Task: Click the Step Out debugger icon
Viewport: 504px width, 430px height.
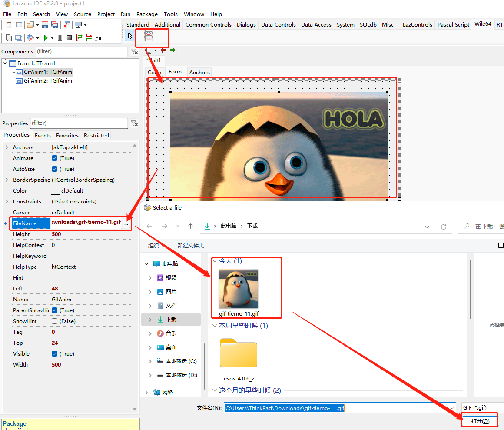Action: coord(98,38)
